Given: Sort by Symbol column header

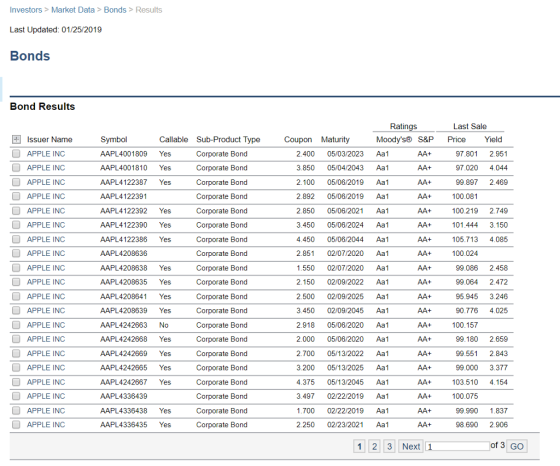Looking at the screenshot, I should tap(114, 140).
